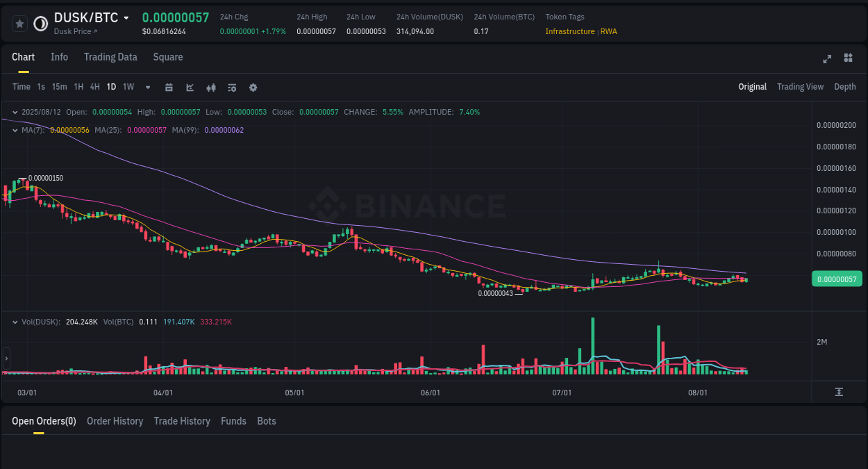Open the calendar date picker icon

pos(169,88)
